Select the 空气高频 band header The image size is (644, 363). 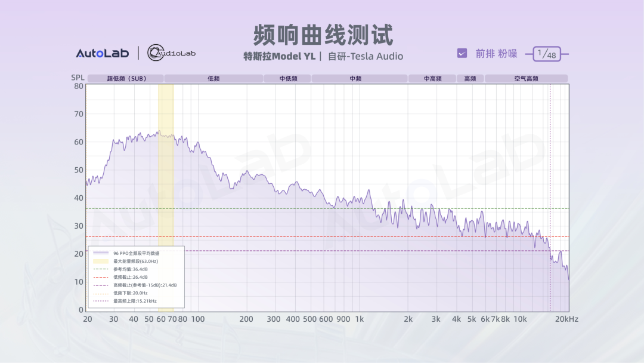point(526,78)
